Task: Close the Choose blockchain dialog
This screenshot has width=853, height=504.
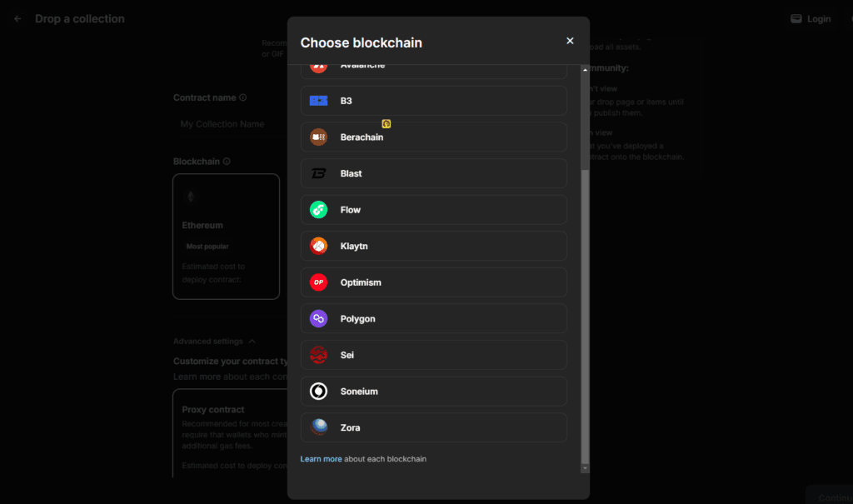Action: point(570,41)
